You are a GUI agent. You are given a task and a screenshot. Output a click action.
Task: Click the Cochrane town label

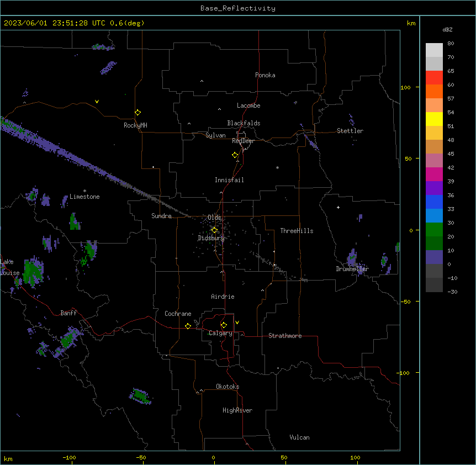click(x=178, y=314)
